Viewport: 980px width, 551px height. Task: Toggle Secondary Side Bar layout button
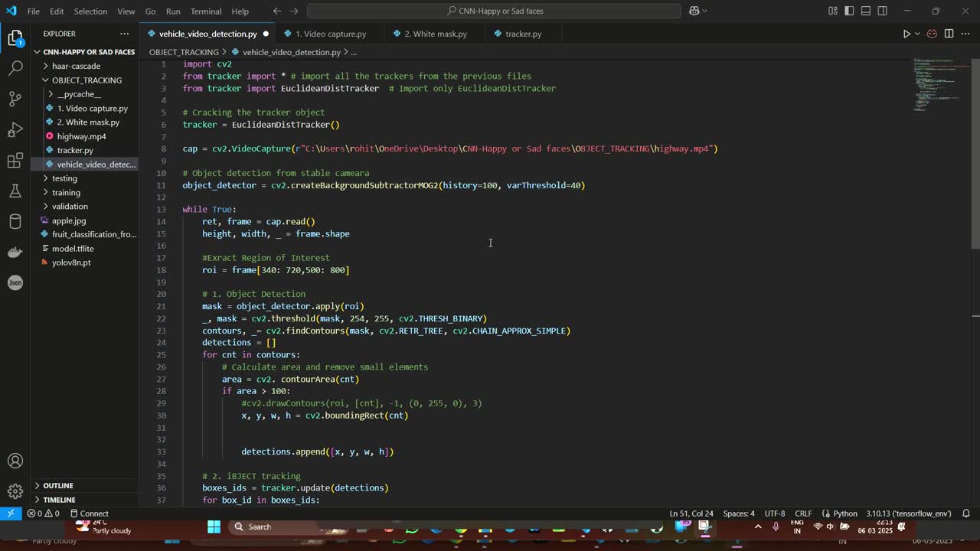(x=883, y=11)
